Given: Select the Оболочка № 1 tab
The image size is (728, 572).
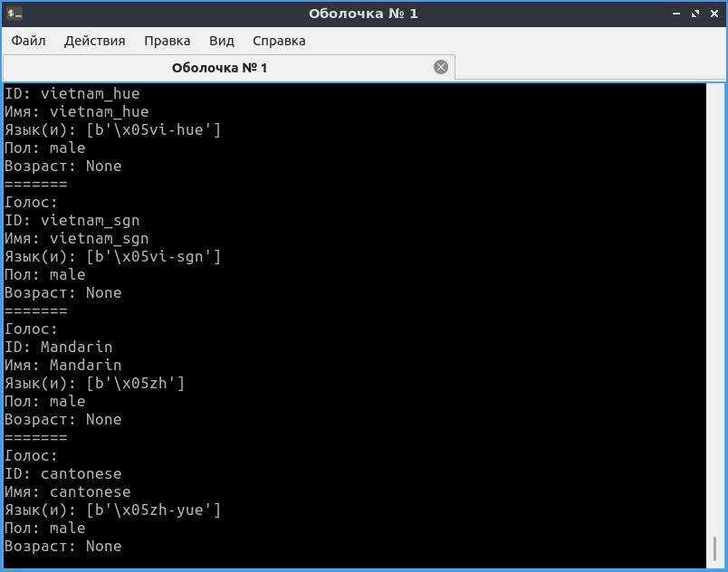Looking at the screenshot, I should click(x=219, y=68).
